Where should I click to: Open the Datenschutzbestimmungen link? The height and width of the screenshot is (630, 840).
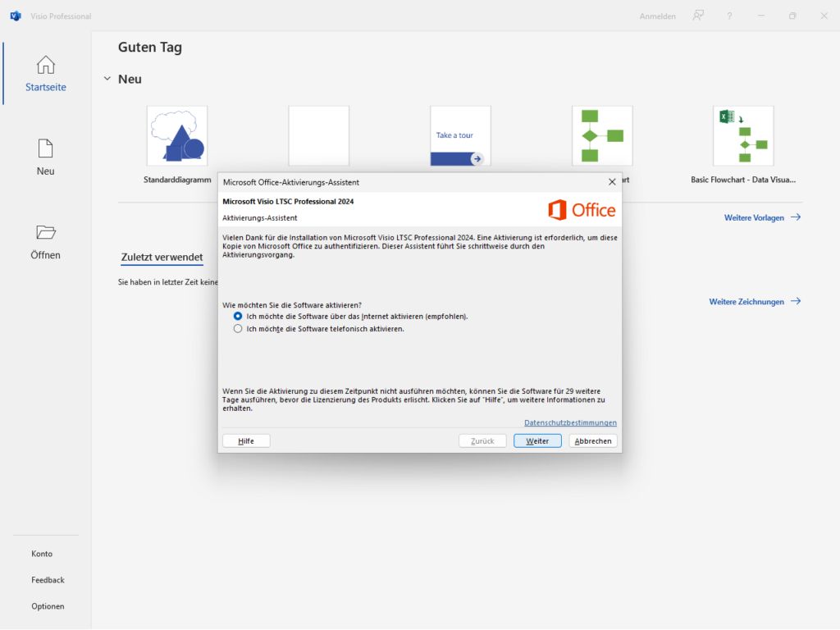[x=570, y=422]
